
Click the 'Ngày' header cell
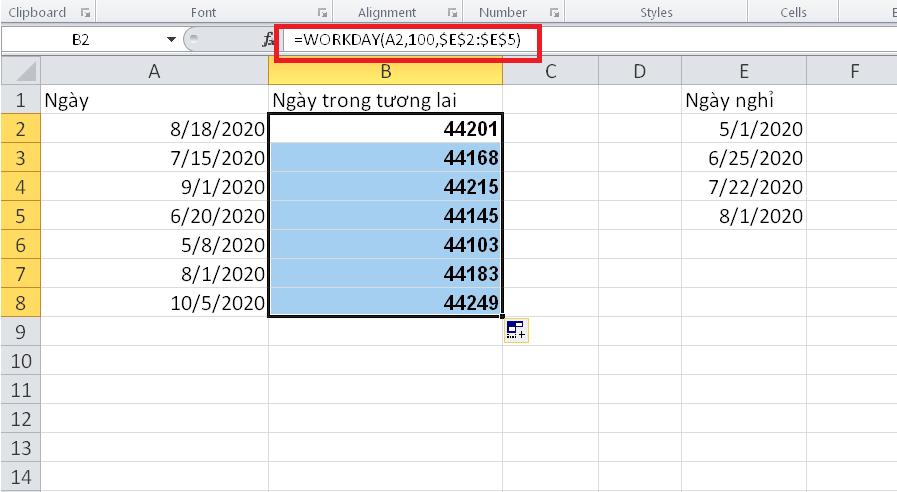point(154,100)
